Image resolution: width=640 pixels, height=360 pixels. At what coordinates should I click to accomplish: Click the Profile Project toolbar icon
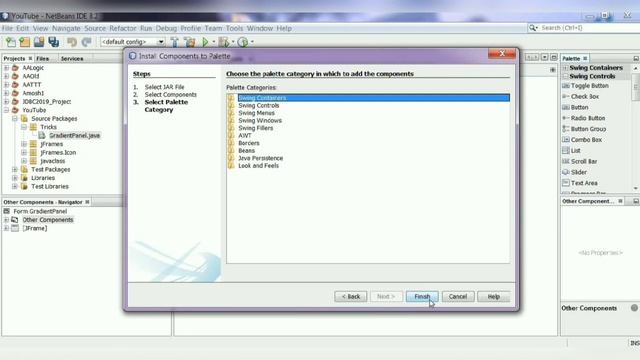[x=243, y=42]
